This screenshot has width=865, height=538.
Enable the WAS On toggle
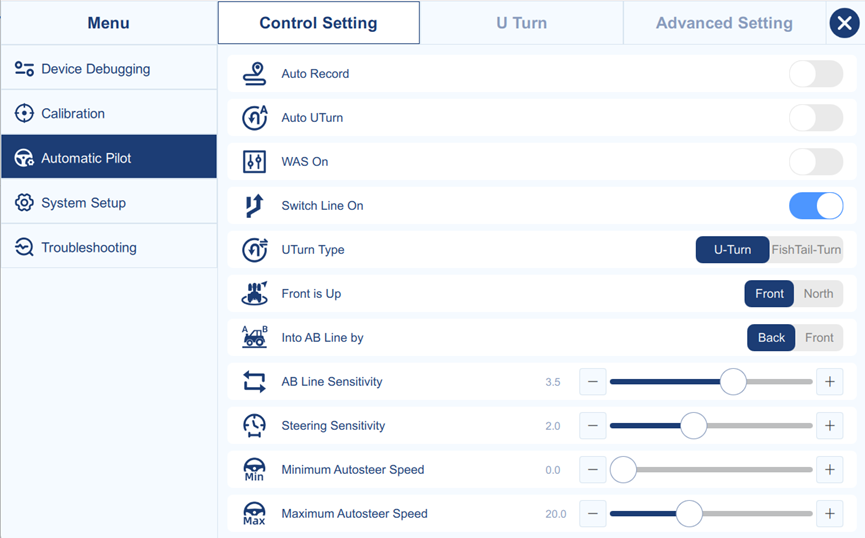click(816, 162)
